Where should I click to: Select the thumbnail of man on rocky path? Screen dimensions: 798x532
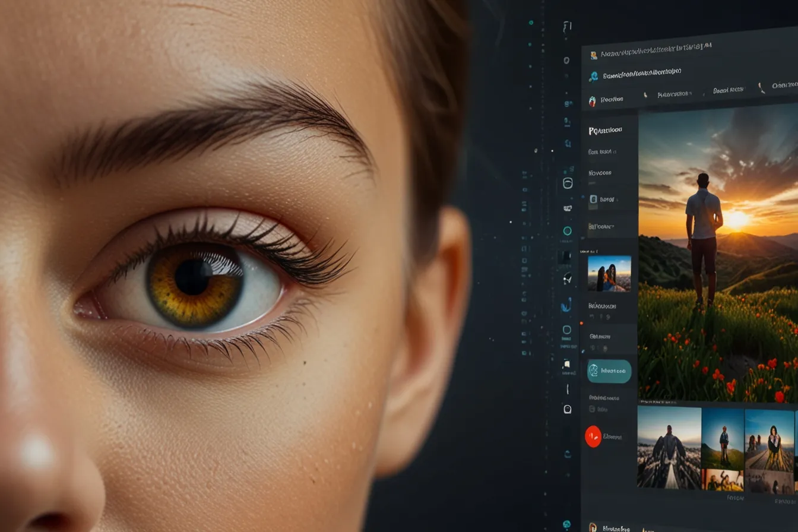(669, 447)
